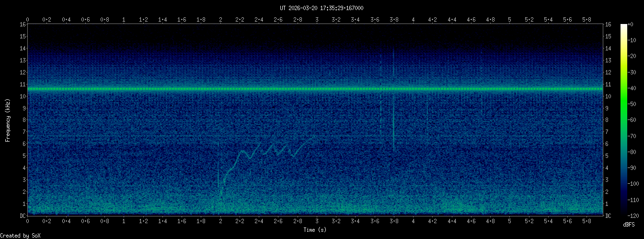Click the "Time (s)" axis label
The image size is (644, 239).
coord(315,230)
